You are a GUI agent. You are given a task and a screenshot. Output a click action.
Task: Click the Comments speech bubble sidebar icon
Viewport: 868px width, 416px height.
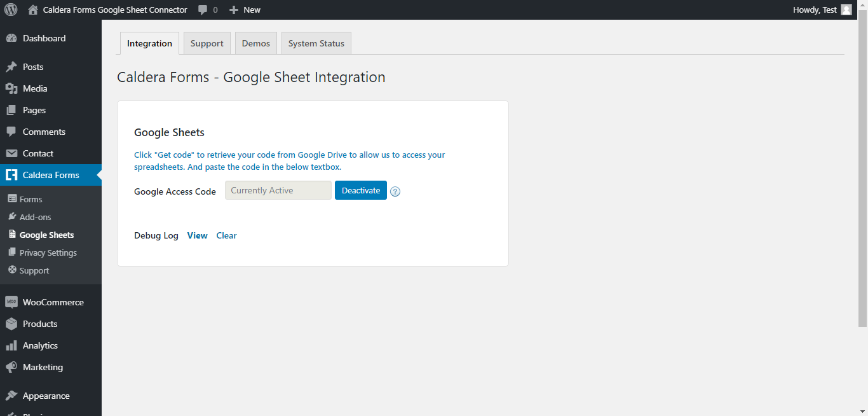[11, 132]
